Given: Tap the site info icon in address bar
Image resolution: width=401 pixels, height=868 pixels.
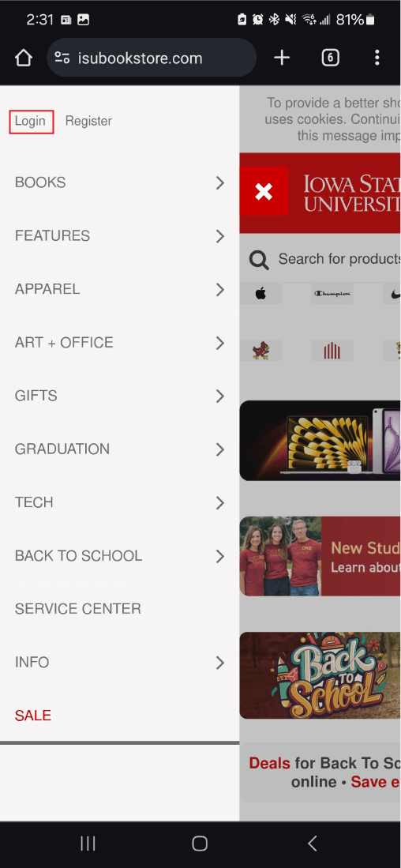Looking at the screenshot, I should click(62, 58).
